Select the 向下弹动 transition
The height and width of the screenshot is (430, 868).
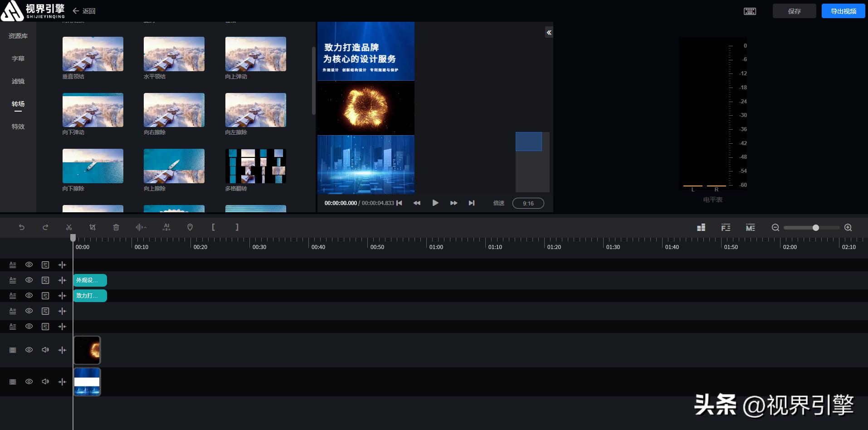93,110
